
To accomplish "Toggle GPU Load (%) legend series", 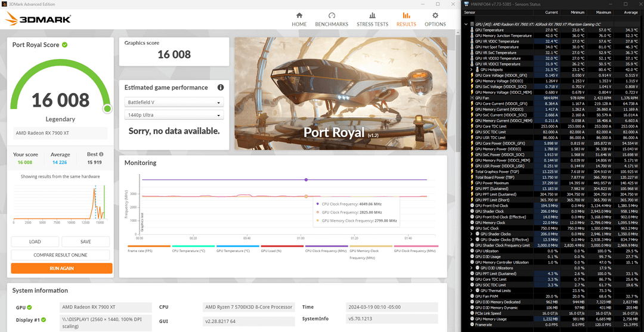I will (281, 249).
